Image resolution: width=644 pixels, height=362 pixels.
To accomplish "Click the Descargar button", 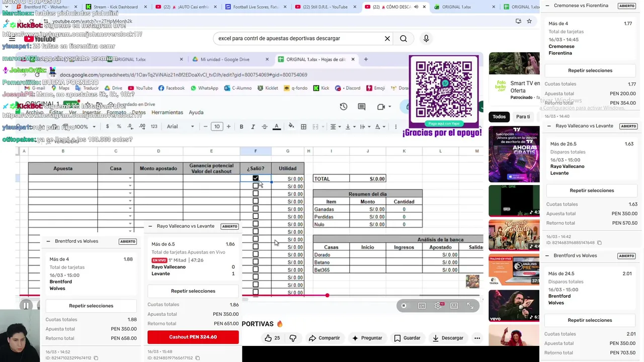I will tap(448, 338).
